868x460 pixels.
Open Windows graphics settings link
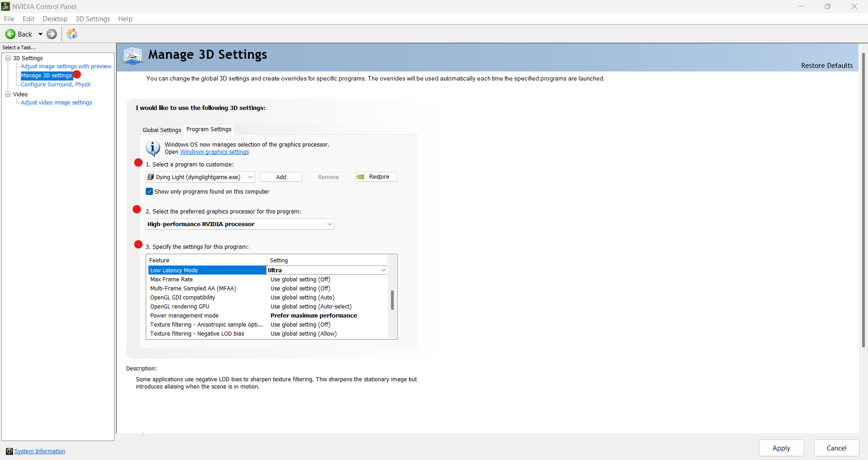215,152
